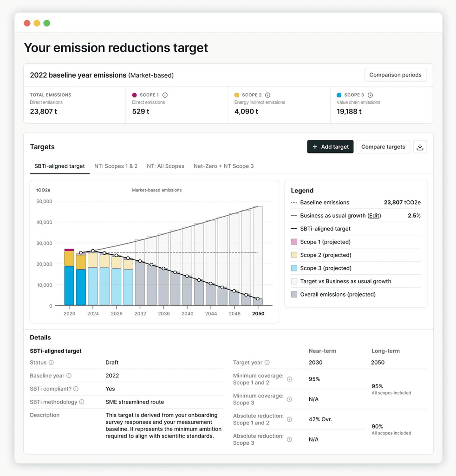Open the Compare targets selector
This screenshot has width=456, height=476.
383,146
